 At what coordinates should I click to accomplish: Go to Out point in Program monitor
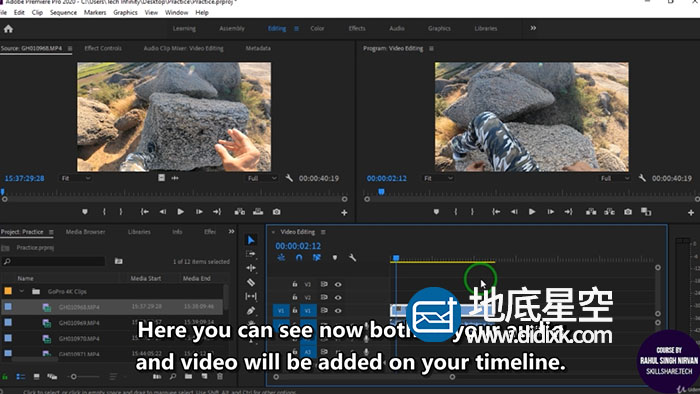click(568, 212)
